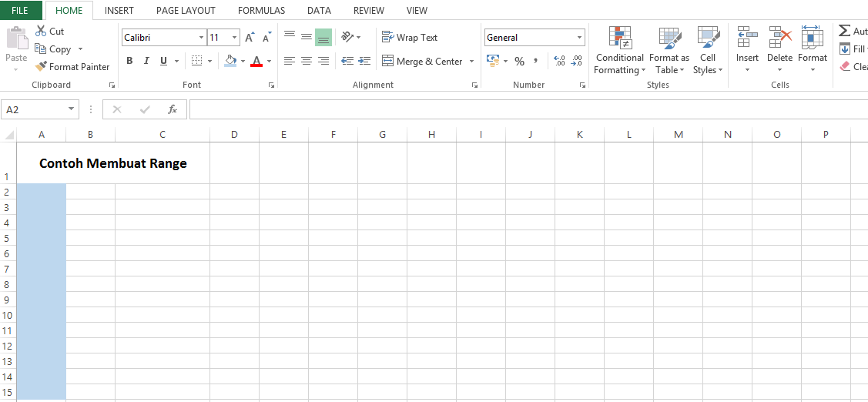Align text left

pos(290,61)
